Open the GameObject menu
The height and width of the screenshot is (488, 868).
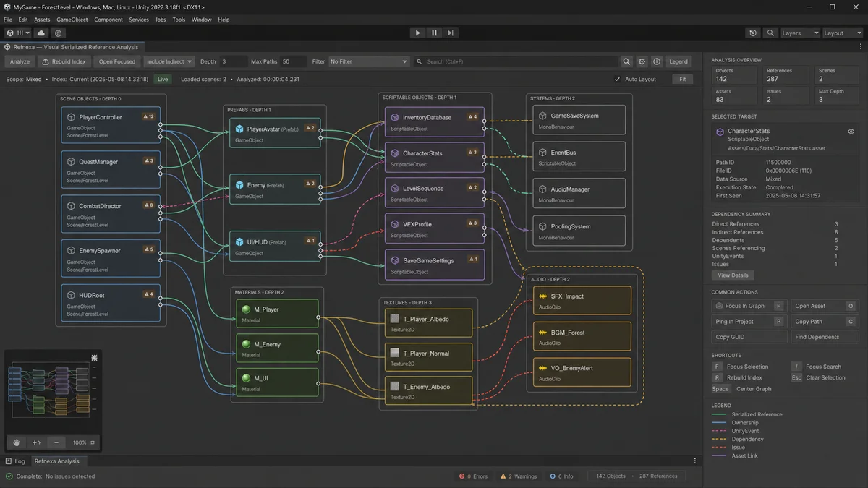click(x=72, y=20)
